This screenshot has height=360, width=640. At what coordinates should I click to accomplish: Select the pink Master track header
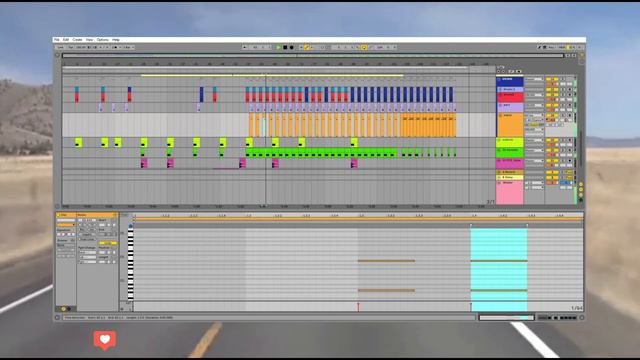coord(510,192)
